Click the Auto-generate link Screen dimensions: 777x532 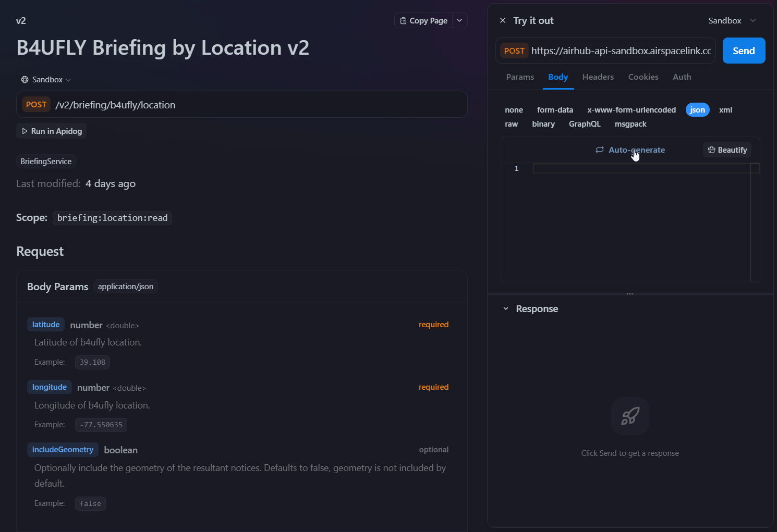[x=636, y=150]
